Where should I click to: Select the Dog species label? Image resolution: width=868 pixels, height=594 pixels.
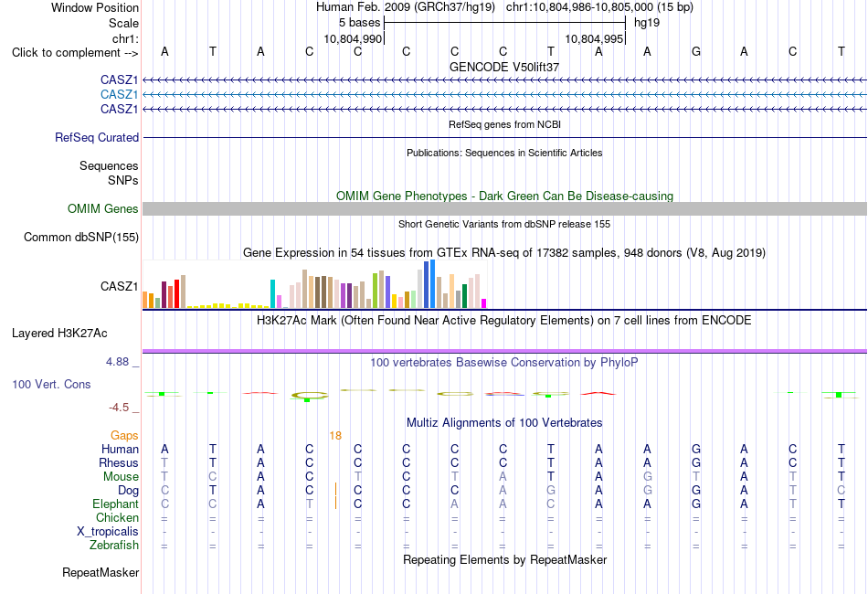[128, 491]
